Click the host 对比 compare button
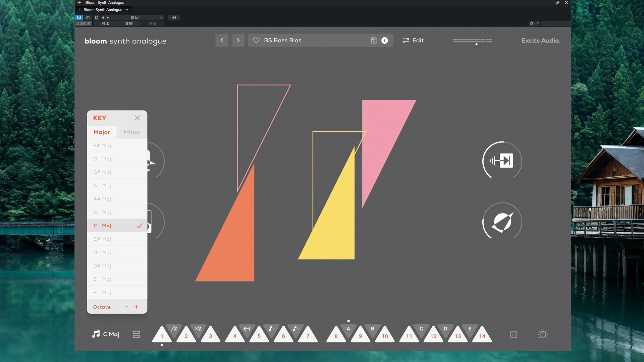This screenshot has width=644, height=362. point(105,23)
